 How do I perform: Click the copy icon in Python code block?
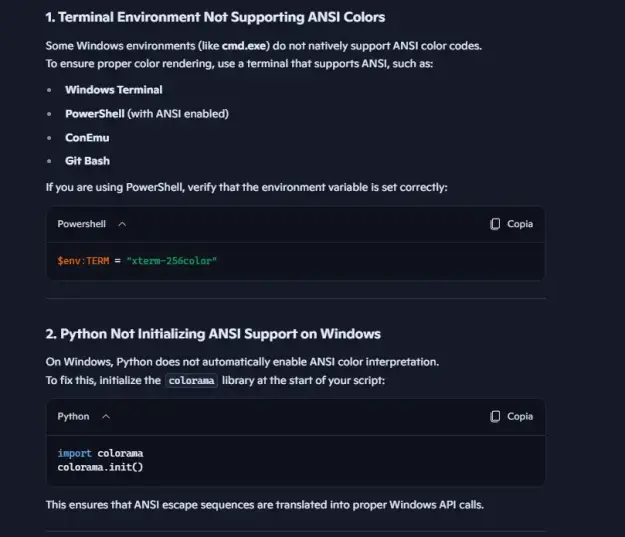(x=495, y=416)
